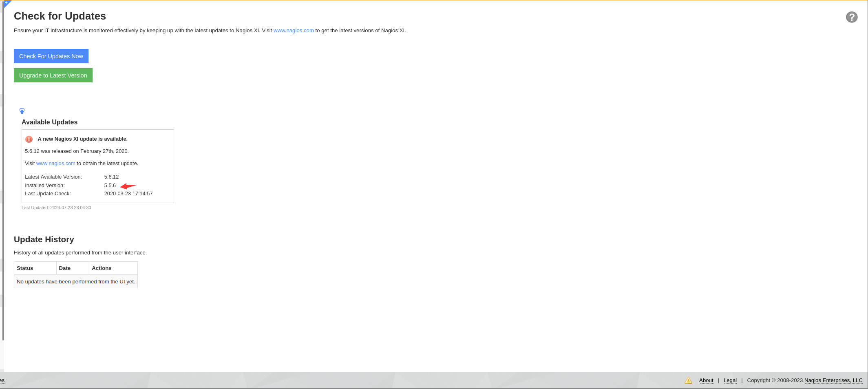This screenshot has width=868, height=389.
Task: Select the installed version number 5.5.6
Action: (110, 186)
